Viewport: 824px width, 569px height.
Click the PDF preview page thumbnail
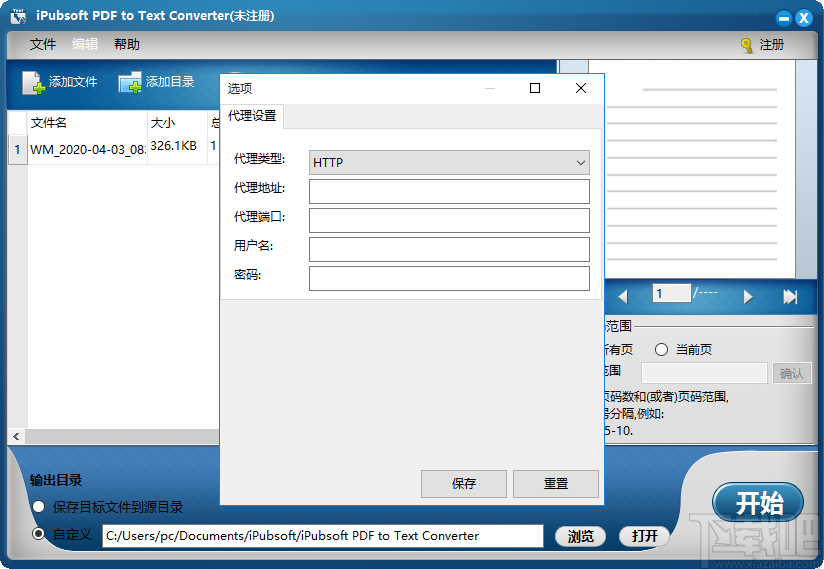pos(692,169)
